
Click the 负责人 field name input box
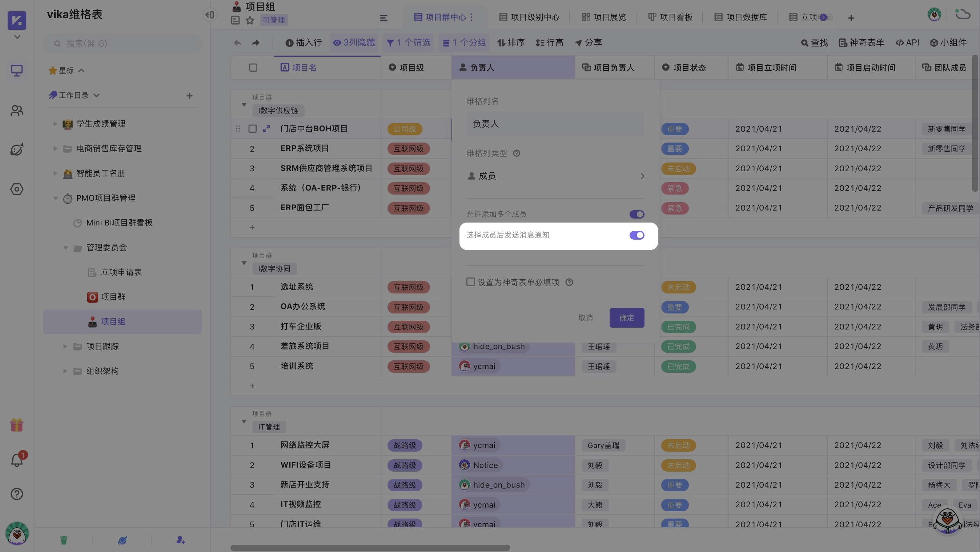point(555,123)
